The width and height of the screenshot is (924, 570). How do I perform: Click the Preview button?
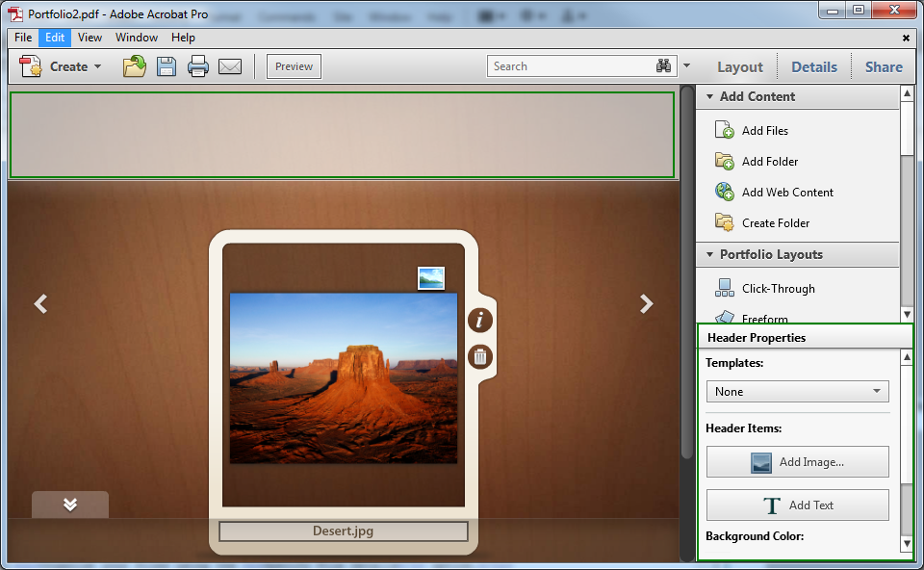pyautogui.click(x=294, y=66)
